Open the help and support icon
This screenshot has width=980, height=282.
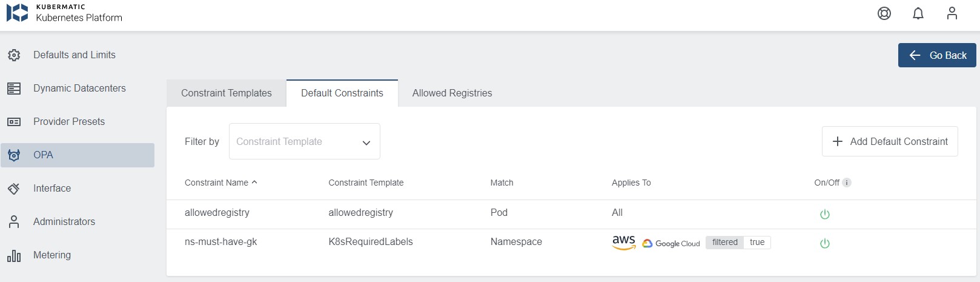884,13
